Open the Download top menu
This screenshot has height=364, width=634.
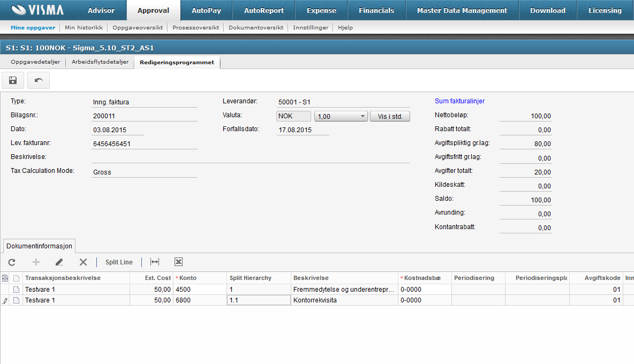coord(548,11)
